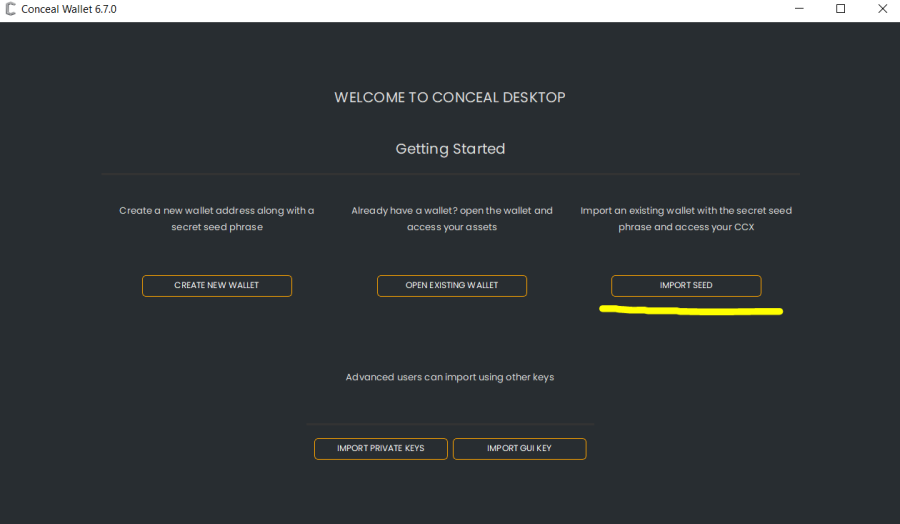900x524 pixels.
Task: Click the 'Create a new wallet address' description
Action: (217, 219)
